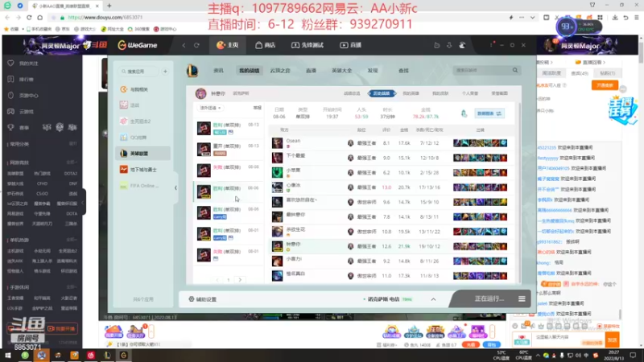Click the 小苹果 player champion icon
Image resolution: width=644 pixels, height=362 pixels.
point(277,172)
